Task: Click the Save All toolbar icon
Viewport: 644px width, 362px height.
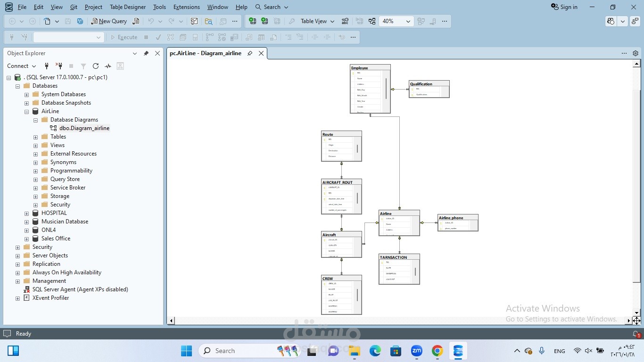Action: click(x=80, y=21)
